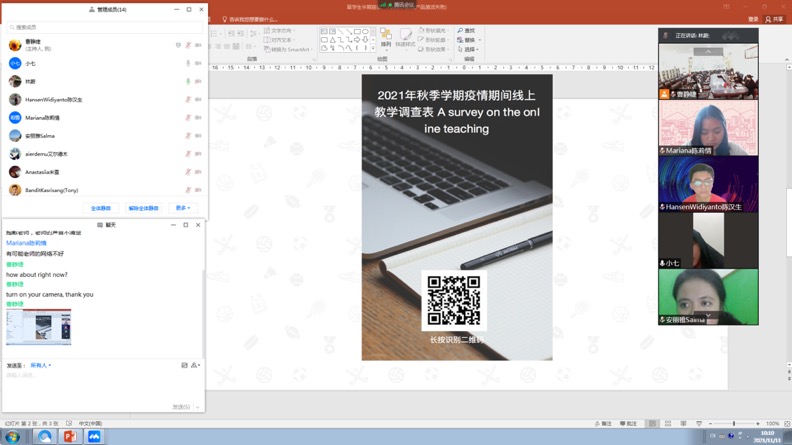Click the zoom slider handle
The width and height of the screenshot is (792, 445).
point(734,424)
